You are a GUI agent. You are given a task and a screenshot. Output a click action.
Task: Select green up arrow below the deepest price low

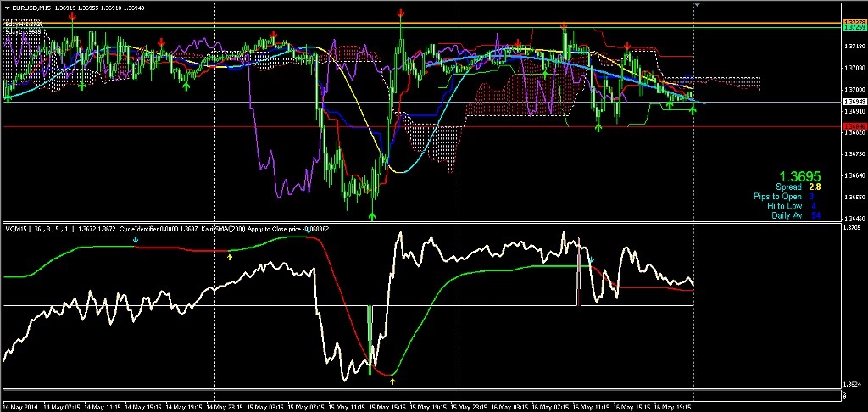[372, 215]
